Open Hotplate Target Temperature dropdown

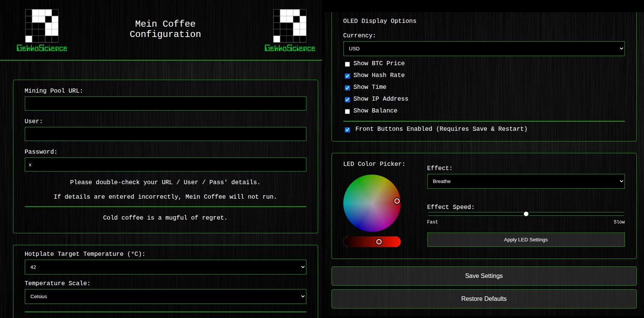pyautogui.click(x=165, y=267)
